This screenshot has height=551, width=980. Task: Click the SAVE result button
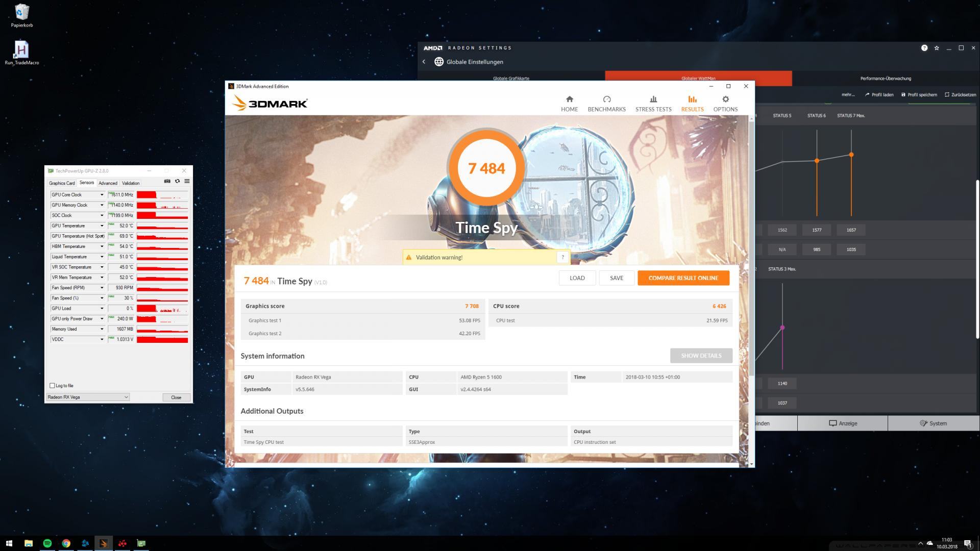[x=617, y=278]
